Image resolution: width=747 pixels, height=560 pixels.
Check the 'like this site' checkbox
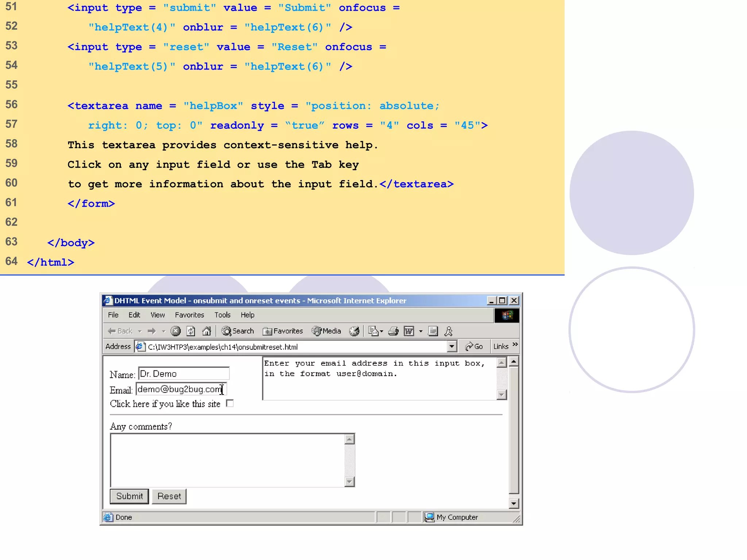[230, 404]
